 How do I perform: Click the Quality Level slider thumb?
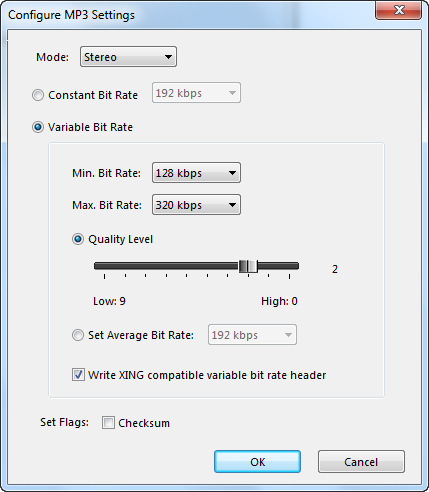pos(248,266)
